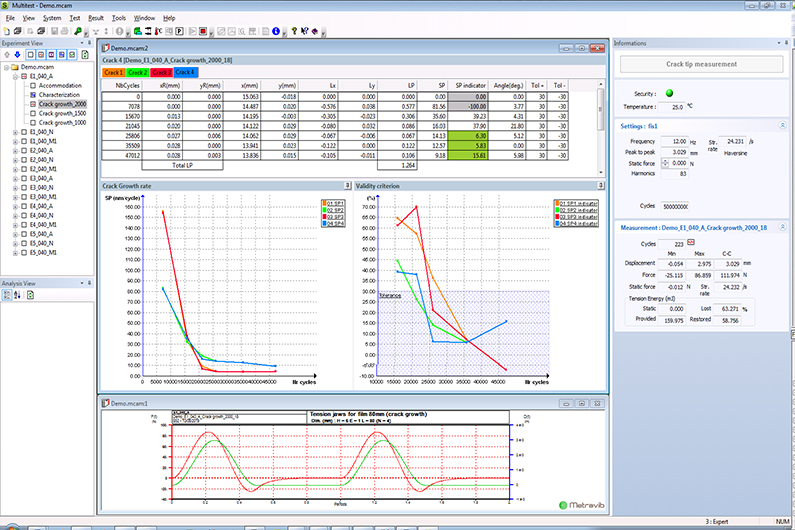Viewport: 795px width, 530px height.
Task: Click the red stop test toolbar icon
Action: tap(203, 31)
